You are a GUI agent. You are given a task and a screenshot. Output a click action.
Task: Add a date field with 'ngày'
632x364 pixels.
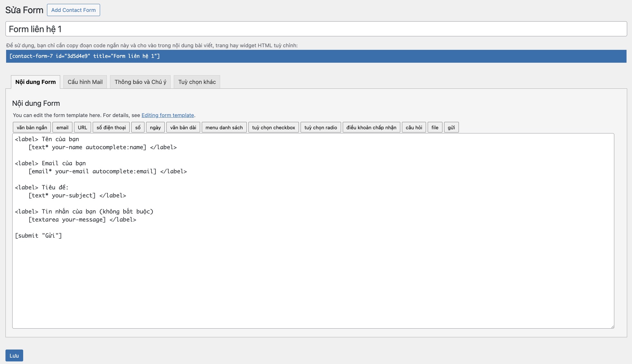[x=155, y=127]
